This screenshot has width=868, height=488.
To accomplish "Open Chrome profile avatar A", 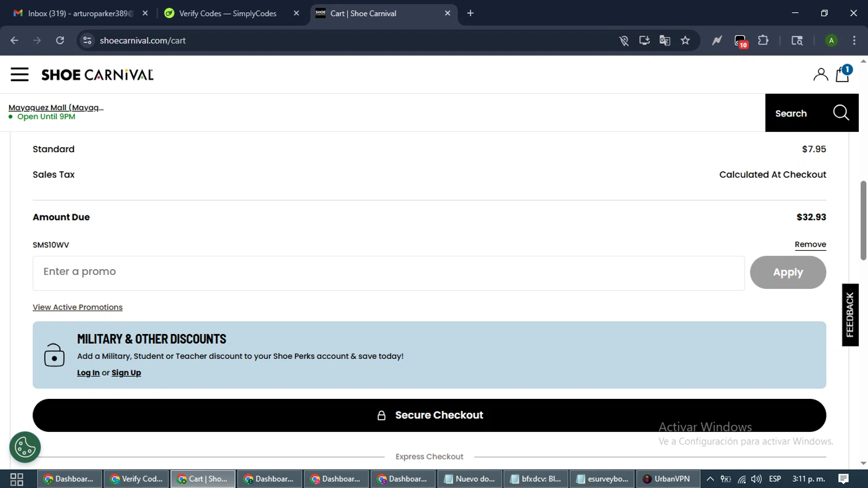I will [x=831, y=41].
